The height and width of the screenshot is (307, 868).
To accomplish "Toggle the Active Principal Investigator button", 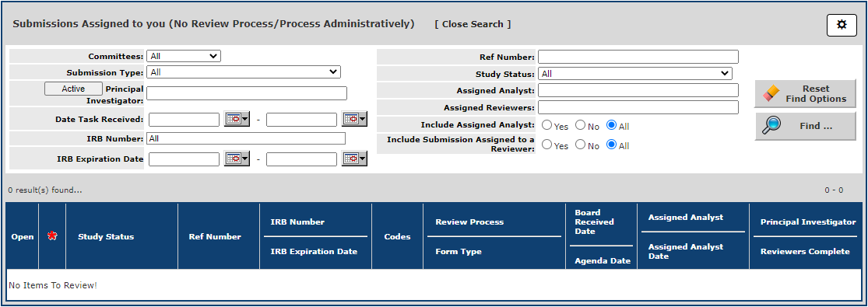I will pos(73,89).
